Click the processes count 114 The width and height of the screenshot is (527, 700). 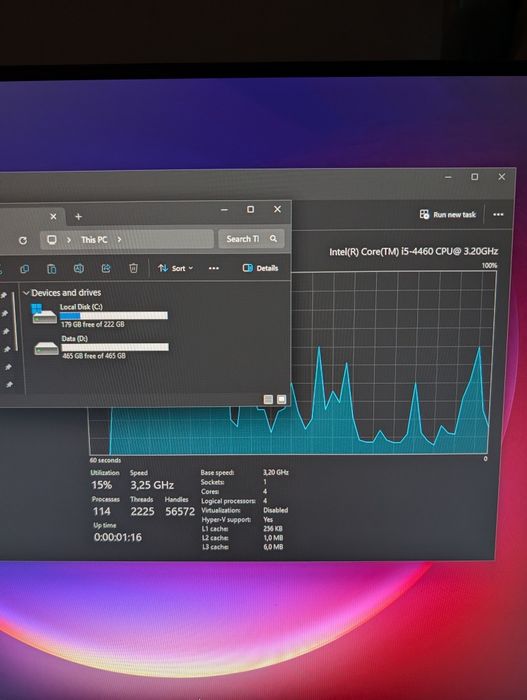(x=101, y=512)
